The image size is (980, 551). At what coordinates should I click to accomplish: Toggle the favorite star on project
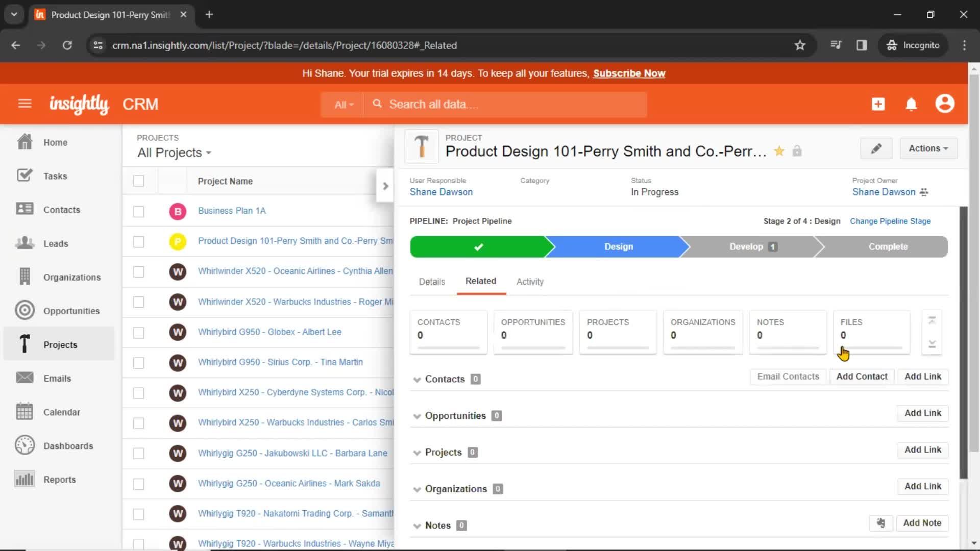(x=779, y=151)
